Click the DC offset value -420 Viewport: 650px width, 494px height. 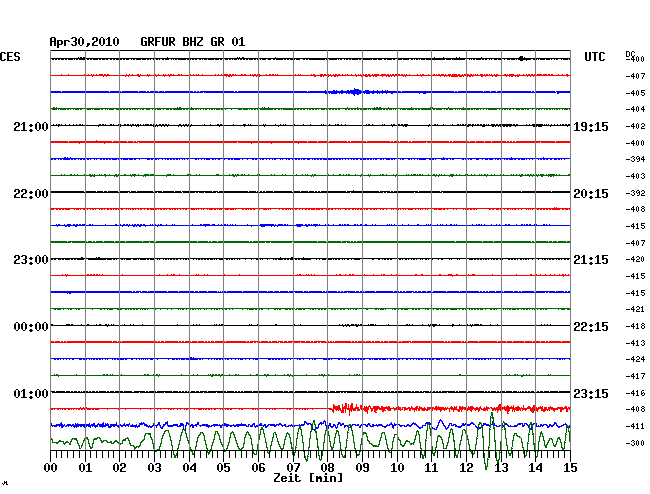click(635, 259)
